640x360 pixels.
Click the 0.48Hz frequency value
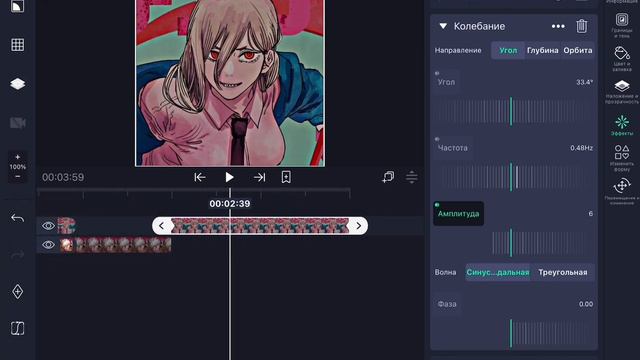581,148
